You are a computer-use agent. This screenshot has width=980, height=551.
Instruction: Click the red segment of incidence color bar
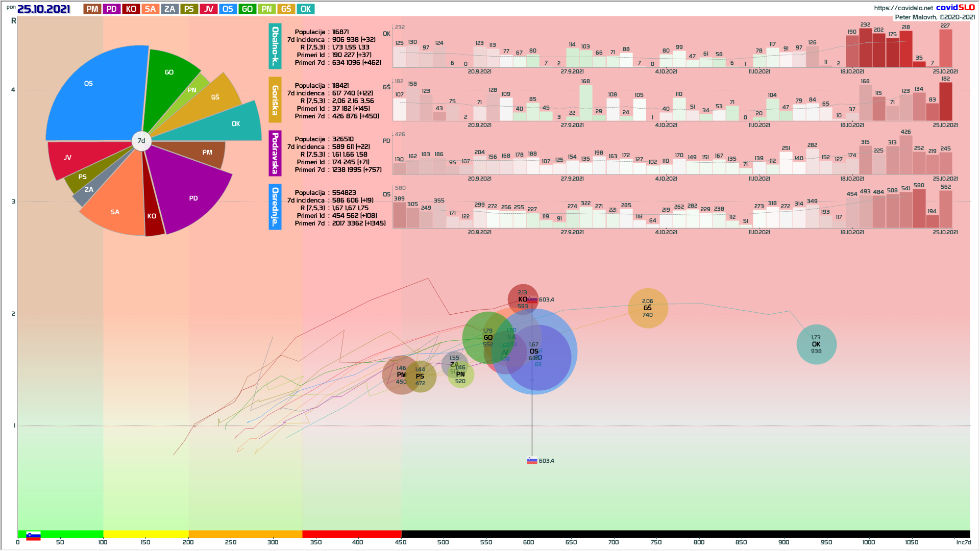point(351,534)
